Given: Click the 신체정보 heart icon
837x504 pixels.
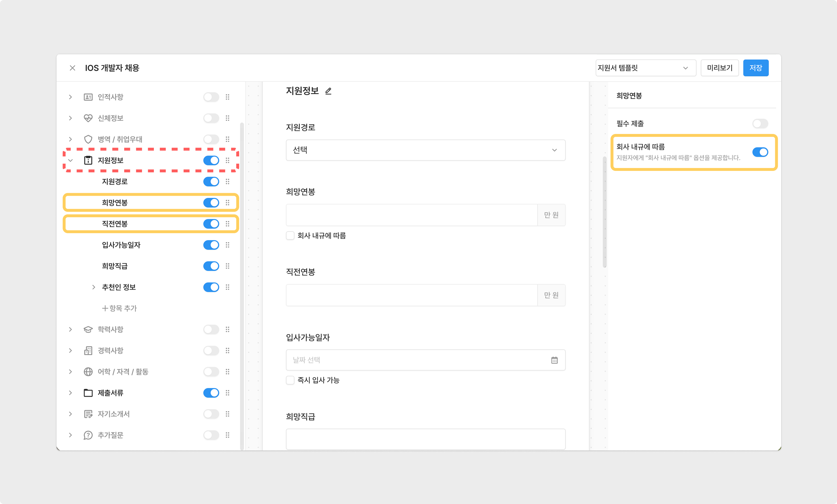Looking at the screenshot, I should coord(88,118).
